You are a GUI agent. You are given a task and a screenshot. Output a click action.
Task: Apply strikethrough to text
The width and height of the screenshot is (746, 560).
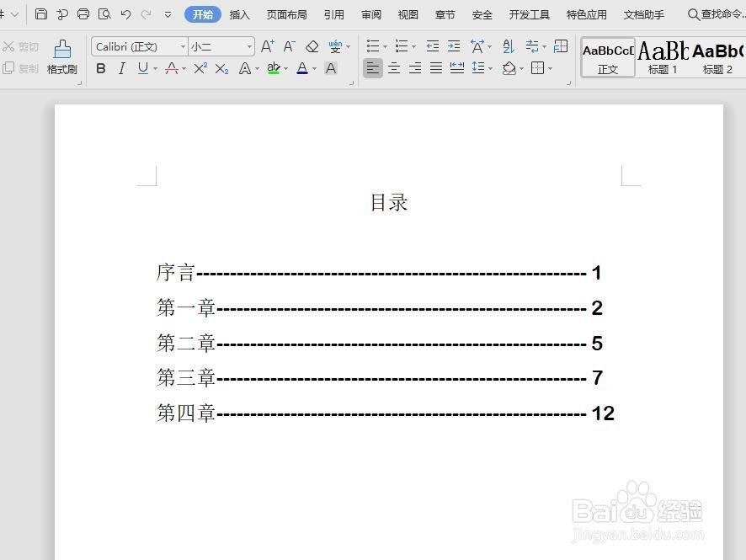point(172,68)
